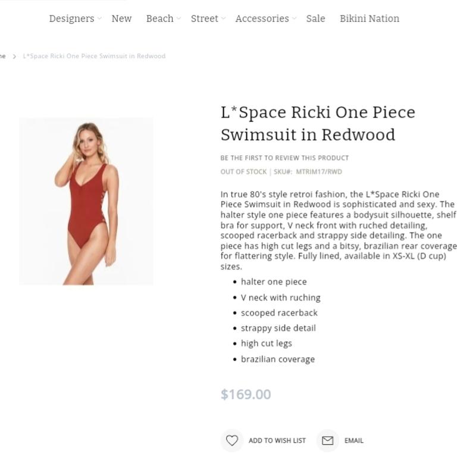Open the Designers menu

click(71, 19)
